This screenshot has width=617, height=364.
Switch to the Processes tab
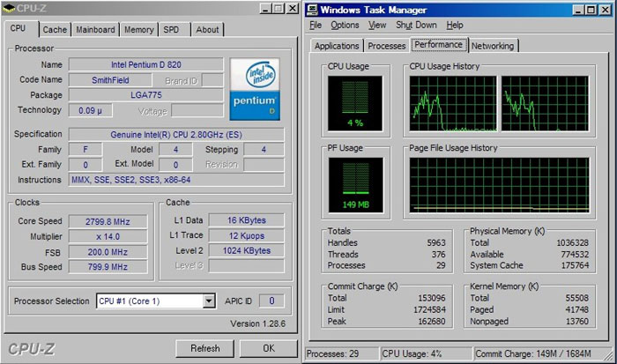click(386, 46)
